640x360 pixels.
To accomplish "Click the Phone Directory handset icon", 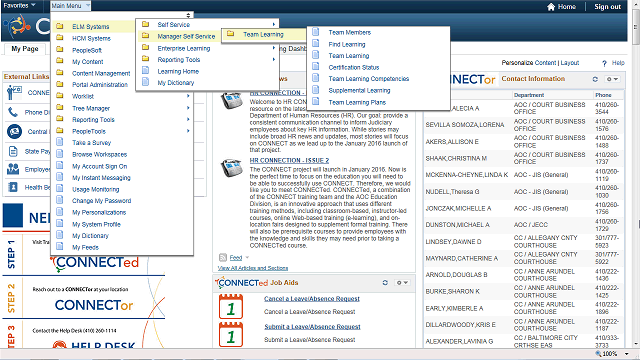I will coord(13,112).
